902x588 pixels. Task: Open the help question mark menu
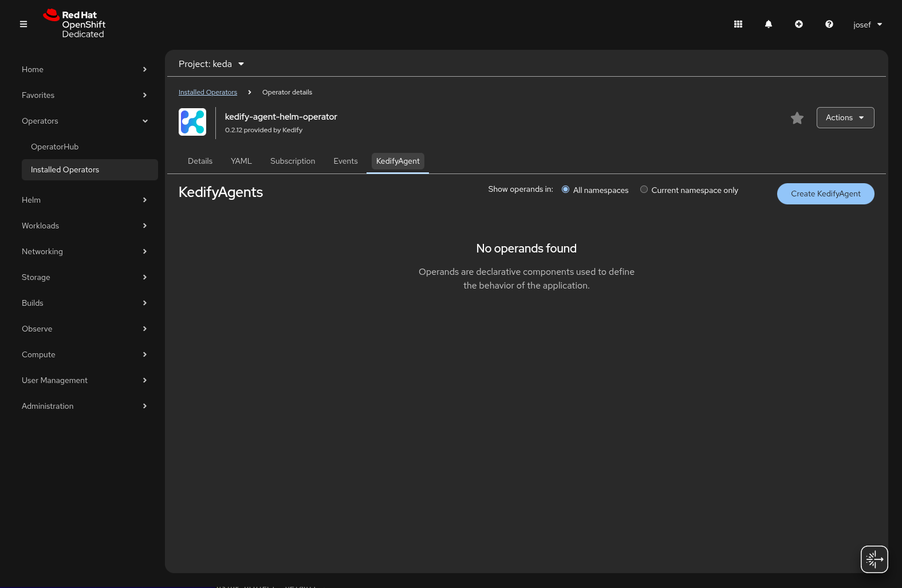[x=829, y=24]
